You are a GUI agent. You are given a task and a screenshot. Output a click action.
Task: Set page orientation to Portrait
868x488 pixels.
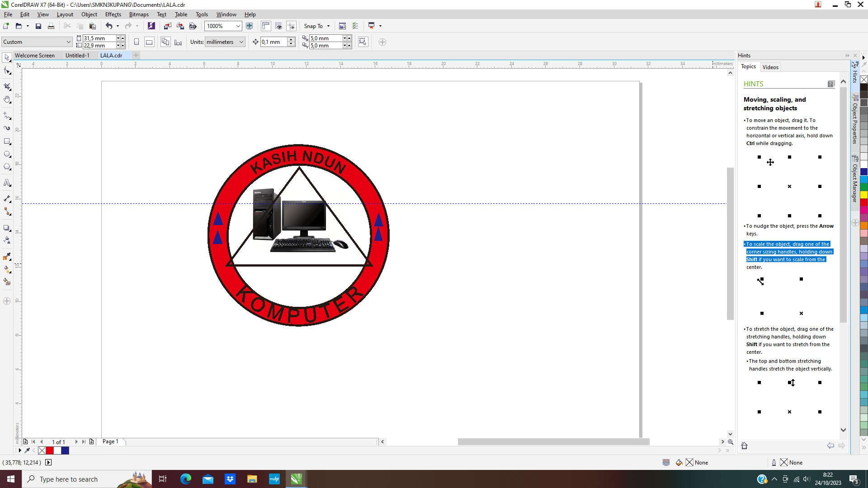[x=137, y=42]
